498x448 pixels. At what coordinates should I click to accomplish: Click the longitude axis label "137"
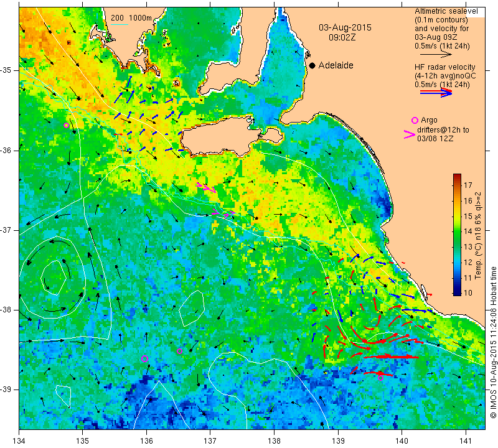click(x=210, y=441)
